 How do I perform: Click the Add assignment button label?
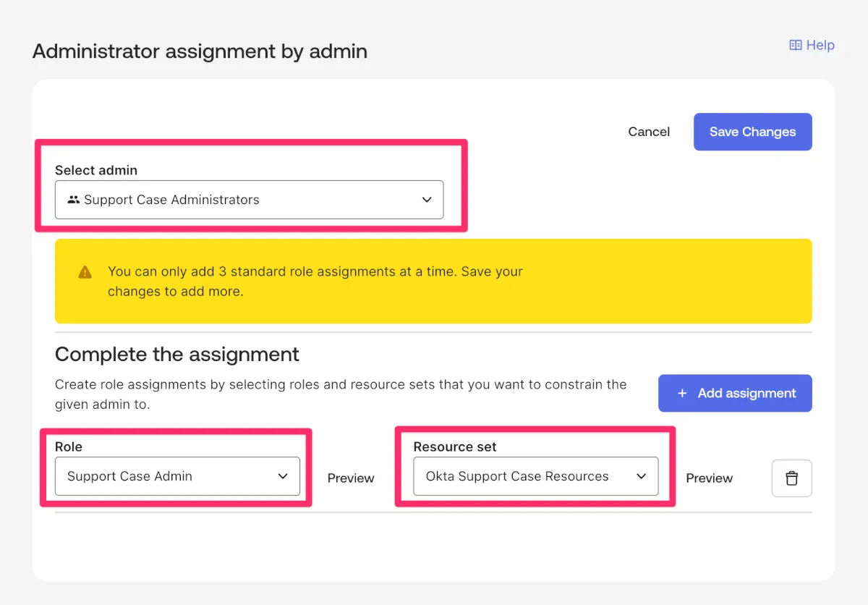(746, 393)
